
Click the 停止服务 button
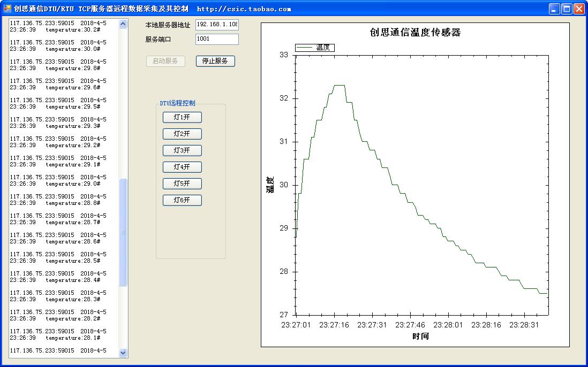[x=215, y=61]
